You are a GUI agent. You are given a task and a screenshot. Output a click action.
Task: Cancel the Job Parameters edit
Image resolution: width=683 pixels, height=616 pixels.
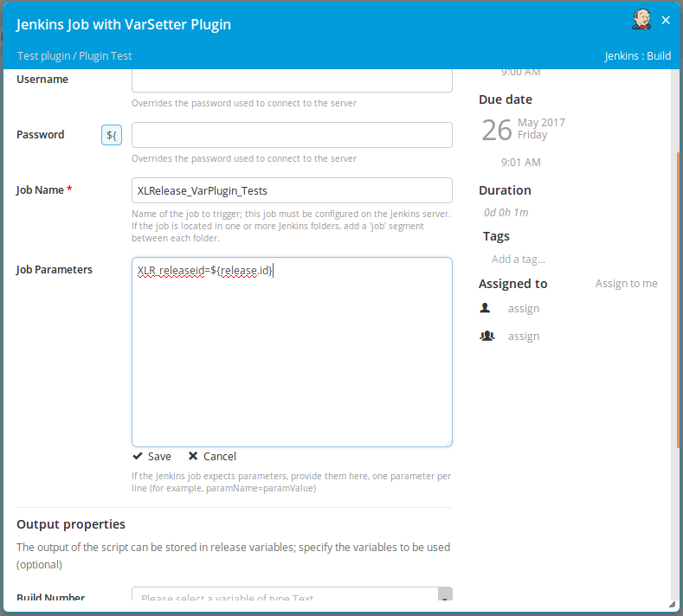coord(212,456)
